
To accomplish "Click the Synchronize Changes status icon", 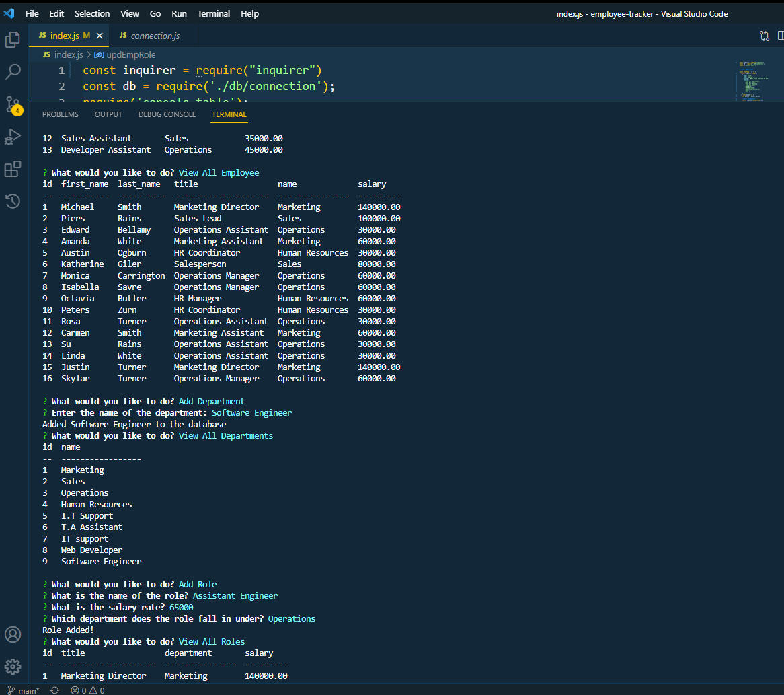I will coord(55,690).
